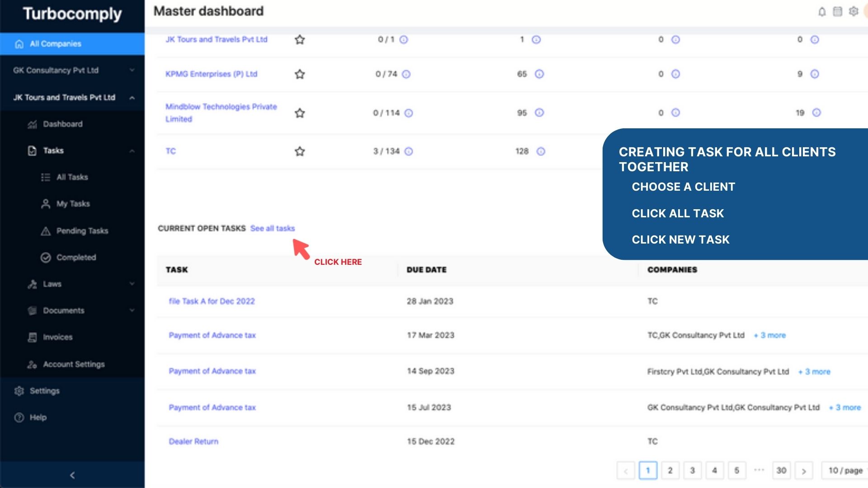868x488 pixels.
Task: Select My Tasks in the sidebar
Action: [72, 203]
